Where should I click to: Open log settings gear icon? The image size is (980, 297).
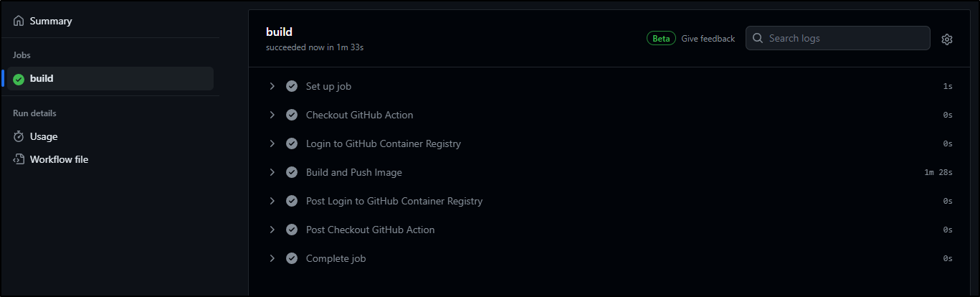click(x=946, y=39)
